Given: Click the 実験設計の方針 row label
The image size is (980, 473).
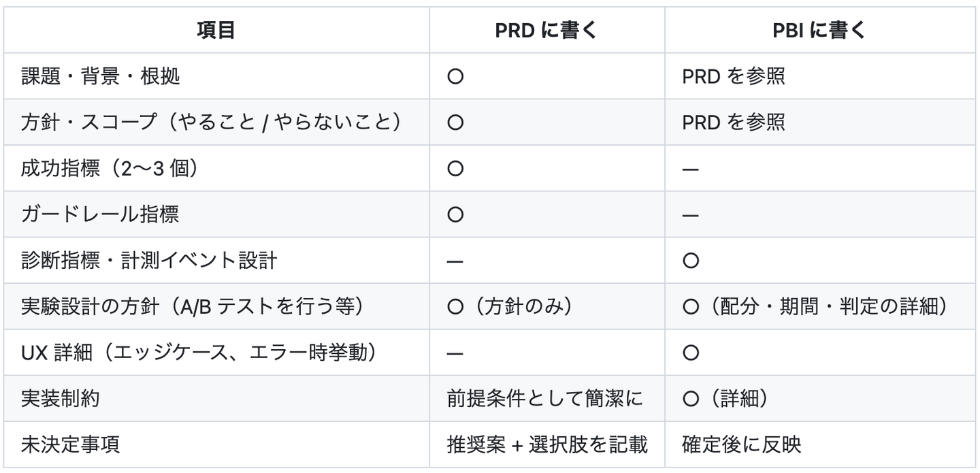Looking at the screenshot, I should (193, 307).
